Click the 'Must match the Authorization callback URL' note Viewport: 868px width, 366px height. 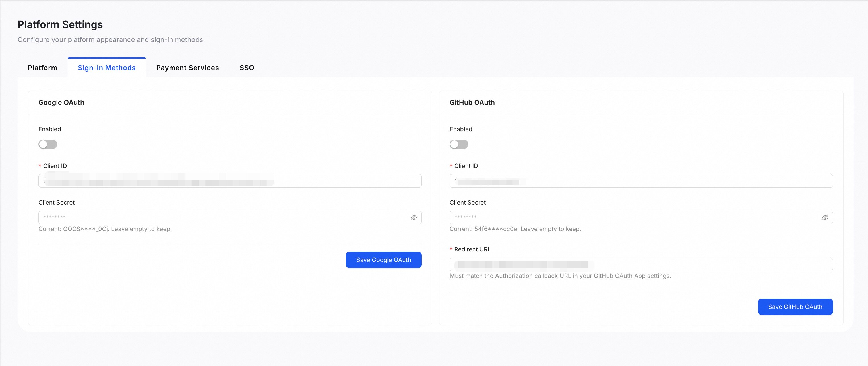click(x=560, y=276)
